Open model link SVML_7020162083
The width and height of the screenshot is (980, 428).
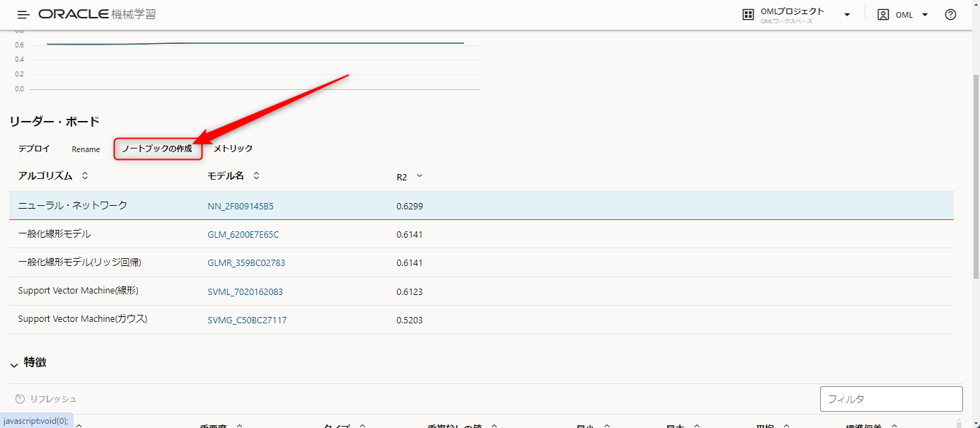pos(245,291)
